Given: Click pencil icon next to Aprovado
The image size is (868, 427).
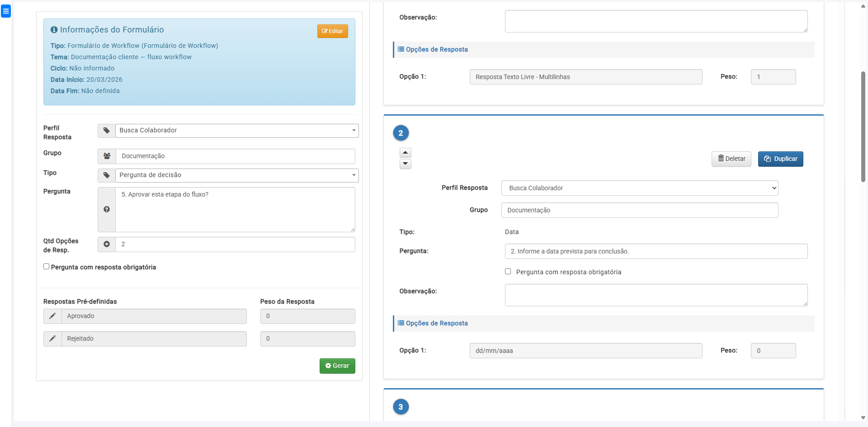Looking at the screenshot, I should click(52, 316).
